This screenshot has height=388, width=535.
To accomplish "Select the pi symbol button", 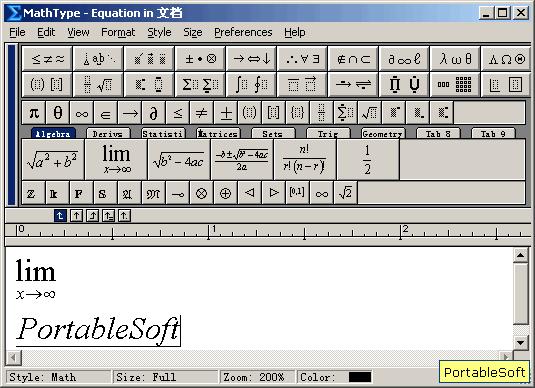I will (34, 113).
